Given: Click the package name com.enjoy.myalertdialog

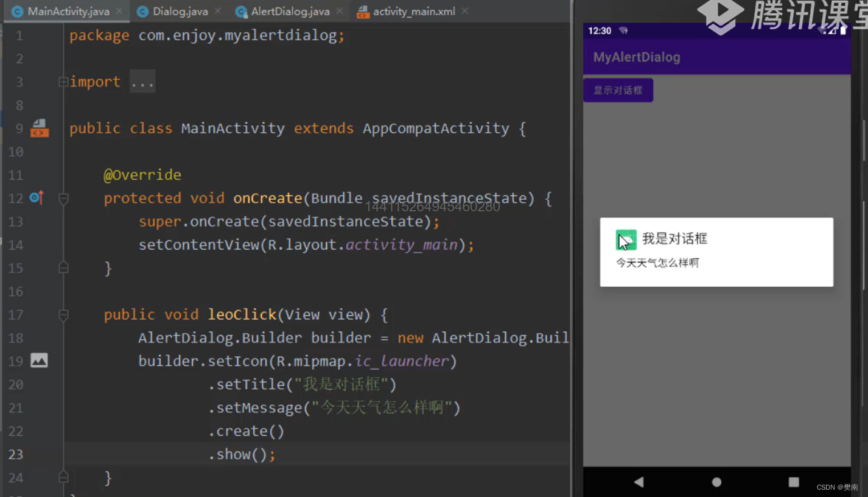Looking at the screenshot, I should pyautogui.click(x=237, y=36).
